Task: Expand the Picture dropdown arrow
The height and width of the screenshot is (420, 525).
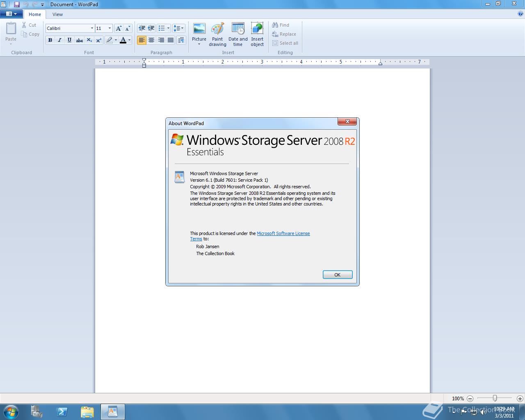Action: point(199,44)
